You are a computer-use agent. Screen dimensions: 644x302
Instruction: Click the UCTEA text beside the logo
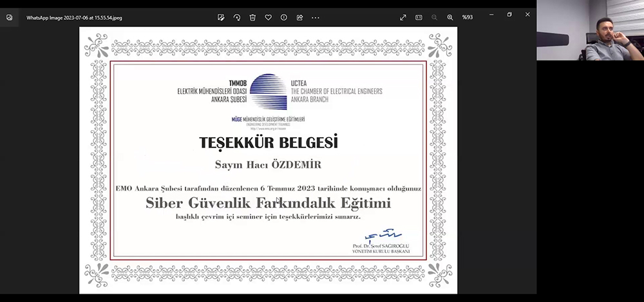(x=299, y=84)
